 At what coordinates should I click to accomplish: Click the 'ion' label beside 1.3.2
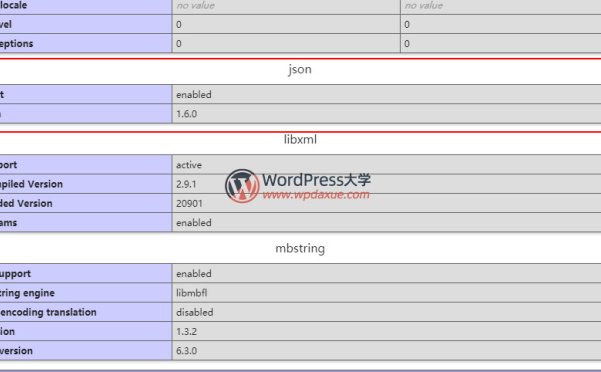pyautogui.click(x=7, y=331)
